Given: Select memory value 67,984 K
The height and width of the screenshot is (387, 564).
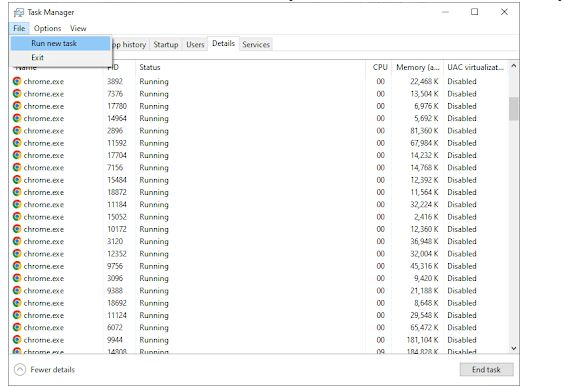Looking at the screenshot, I should (x=424, y=143).
